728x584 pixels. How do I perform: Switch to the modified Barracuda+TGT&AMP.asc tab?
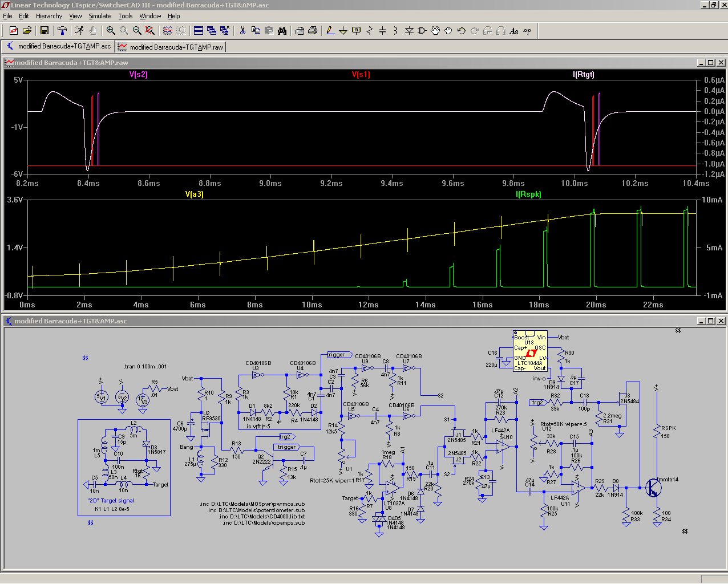click(x=59, y=46)
